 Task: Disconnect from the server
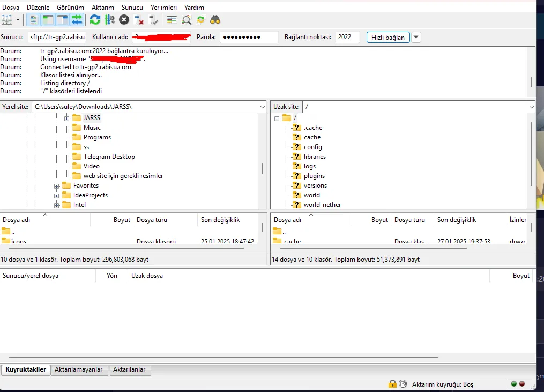tap(137, 20)
